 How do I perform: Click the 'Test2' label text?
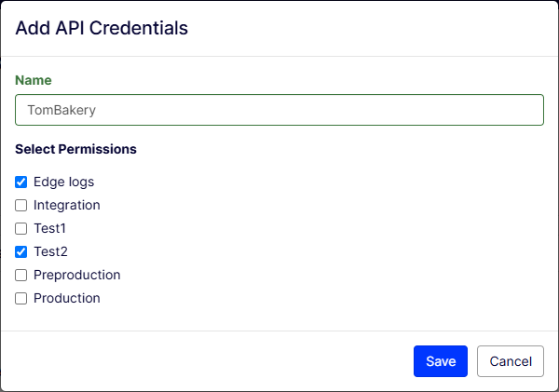pos(50,251)
